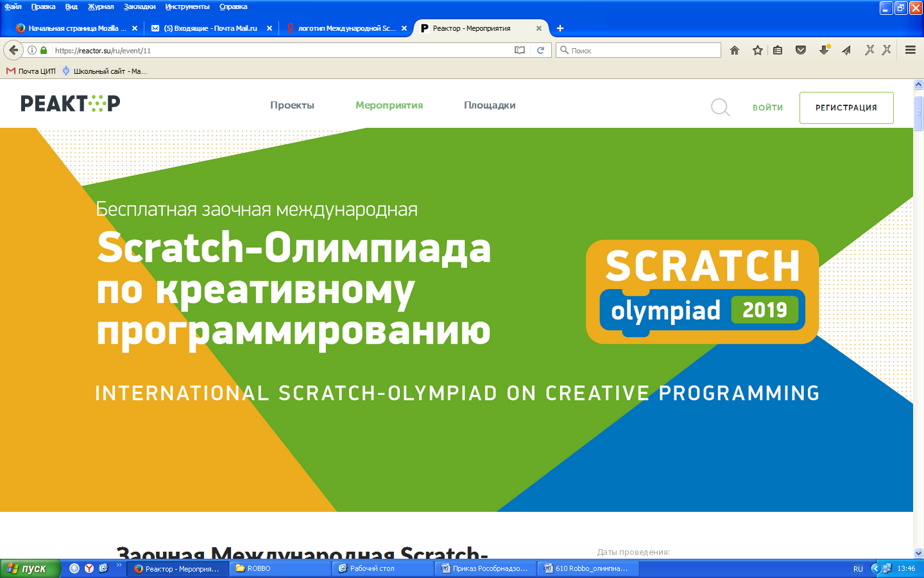Go to Площадки page
The width and height of the screenshot is (924, 578).
pyautogui.click(x=490, y=105)
